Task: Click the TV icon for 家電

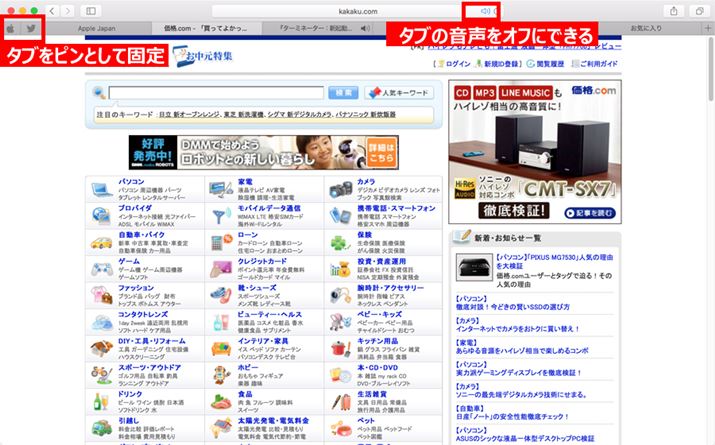Action: click(221, 189)
